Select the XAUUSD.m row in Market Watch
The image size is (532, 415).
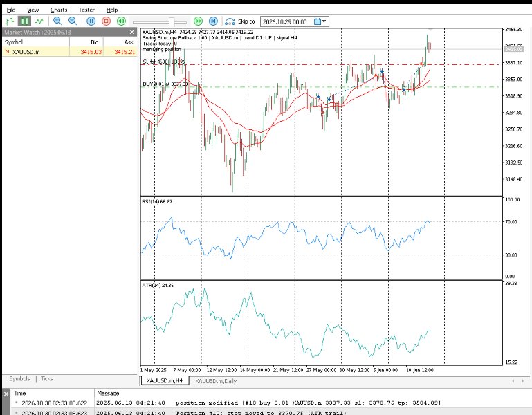(x=70, y=52)
